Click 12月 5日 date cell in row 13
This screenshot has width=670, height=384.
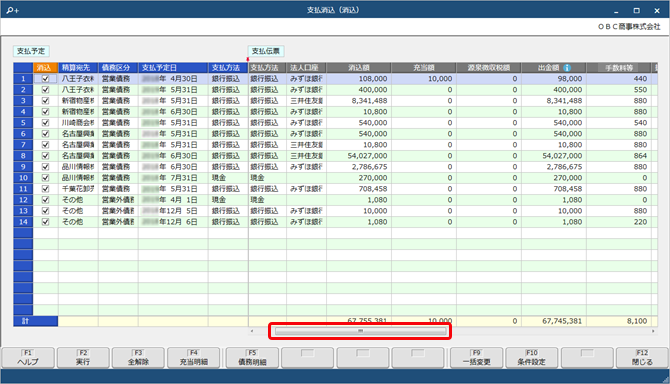173,211
